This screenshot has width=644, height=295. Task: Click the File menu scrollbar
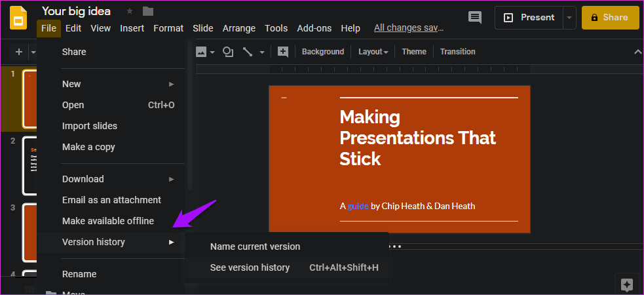(189, 115)
